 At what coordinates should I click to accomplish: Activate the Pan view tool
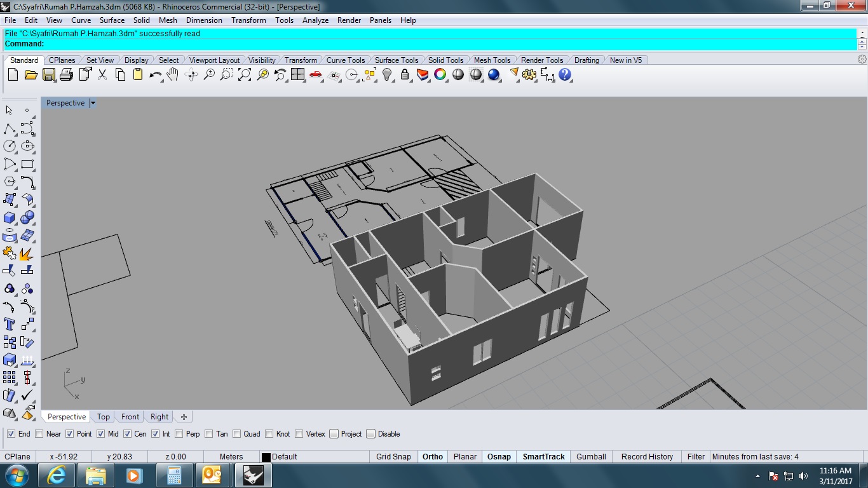point(173,74)
